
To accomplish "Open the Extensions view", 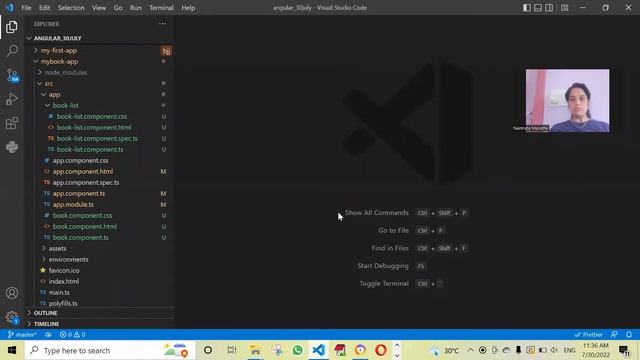I will coord(12,123).
